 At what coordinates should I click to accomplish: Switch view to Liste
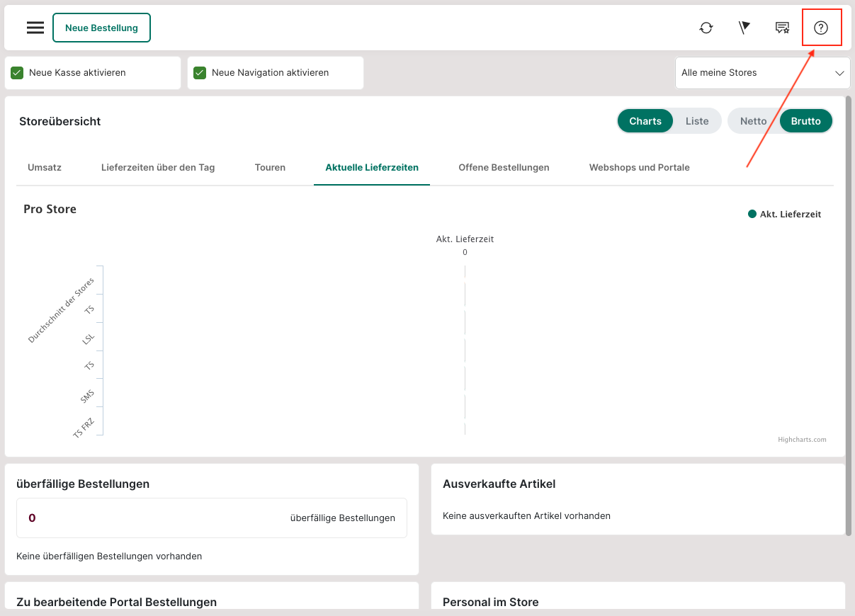[696, 121]
